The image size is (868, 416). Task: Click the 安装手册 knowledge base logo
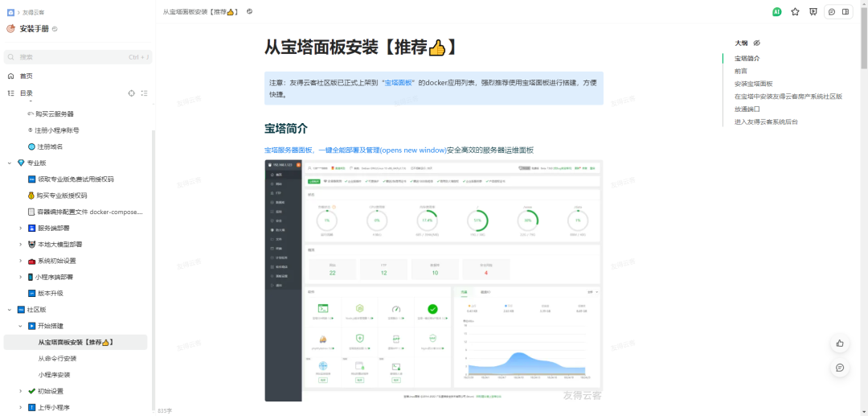[x=10, y=29]
